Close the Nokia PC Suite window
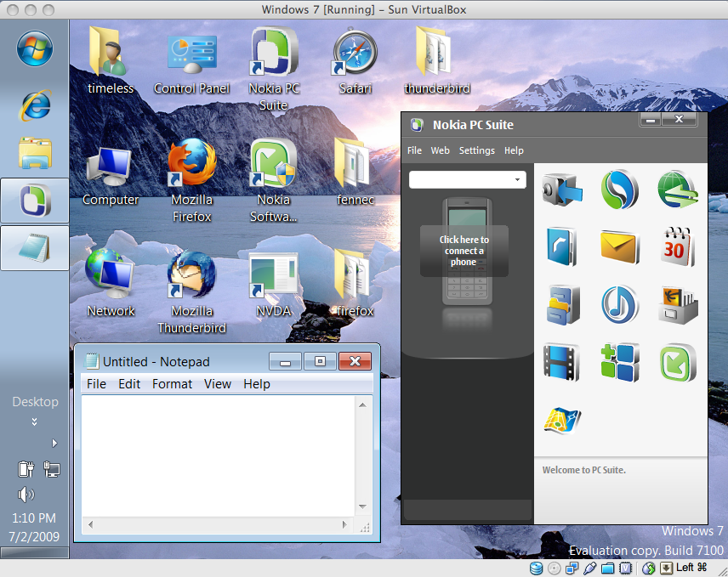 click(679, 119)
